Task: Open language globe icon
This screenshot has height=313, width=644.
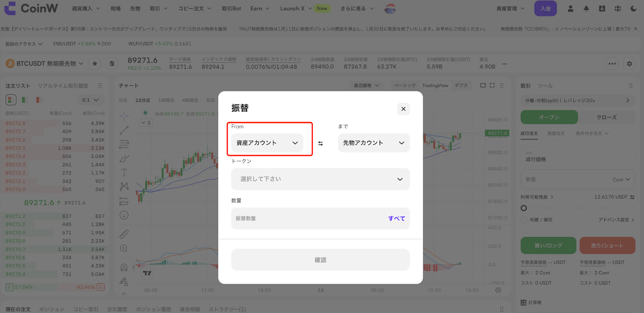Action: [618, 8]
